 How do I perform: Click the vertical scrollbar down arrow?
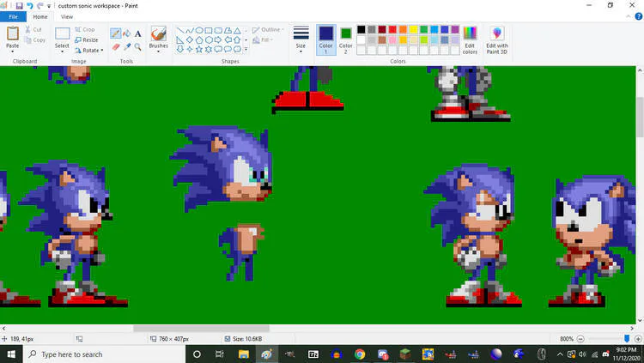[x=640, y=321]
